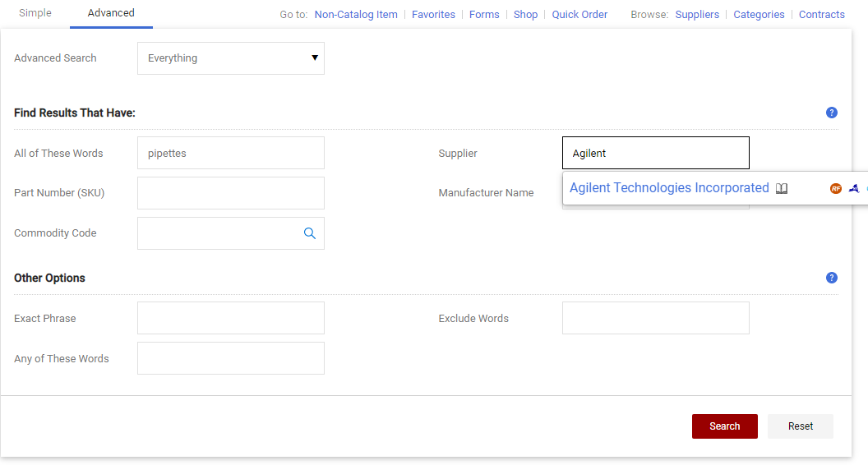Click the Reset button
Screen dimensions: 868x465
tap(800, 426)
